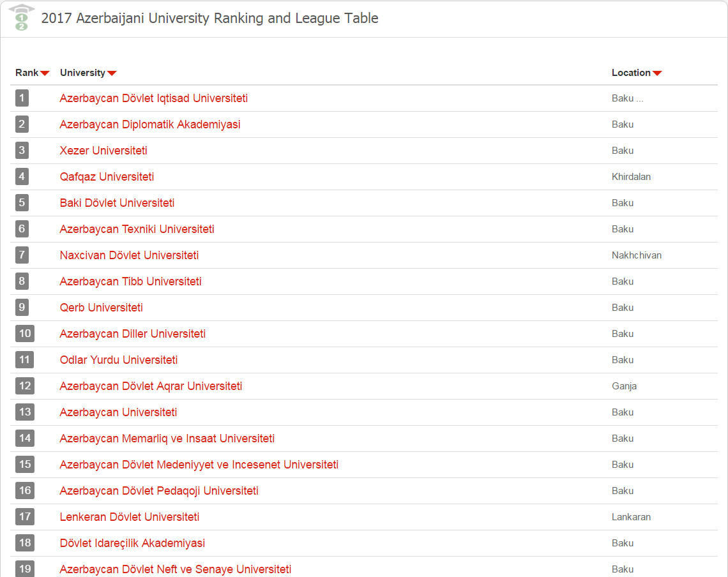Select Azerbaycan Memarliq ve Insaat Universiteti
This screenshot has height=577, width=728.
[x=167, y=438]
